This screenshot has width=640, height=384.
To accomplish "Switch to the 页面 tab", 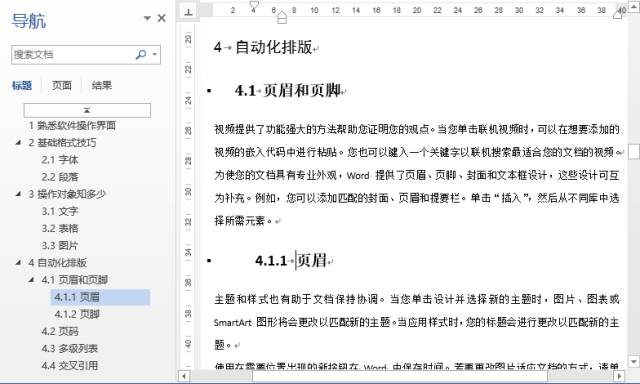I will (x=62, y=85).
